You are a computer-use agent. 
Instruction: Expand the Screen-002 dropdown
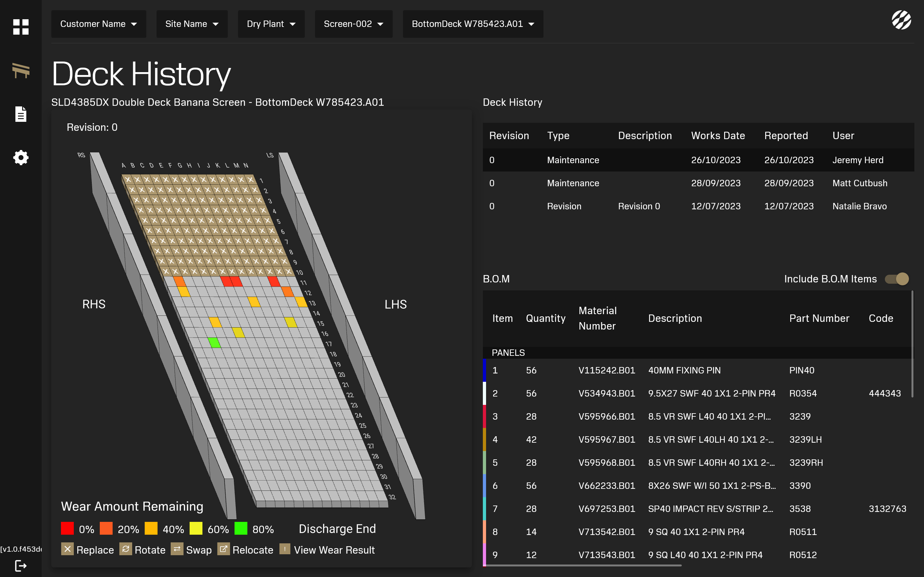pos(353,24)
